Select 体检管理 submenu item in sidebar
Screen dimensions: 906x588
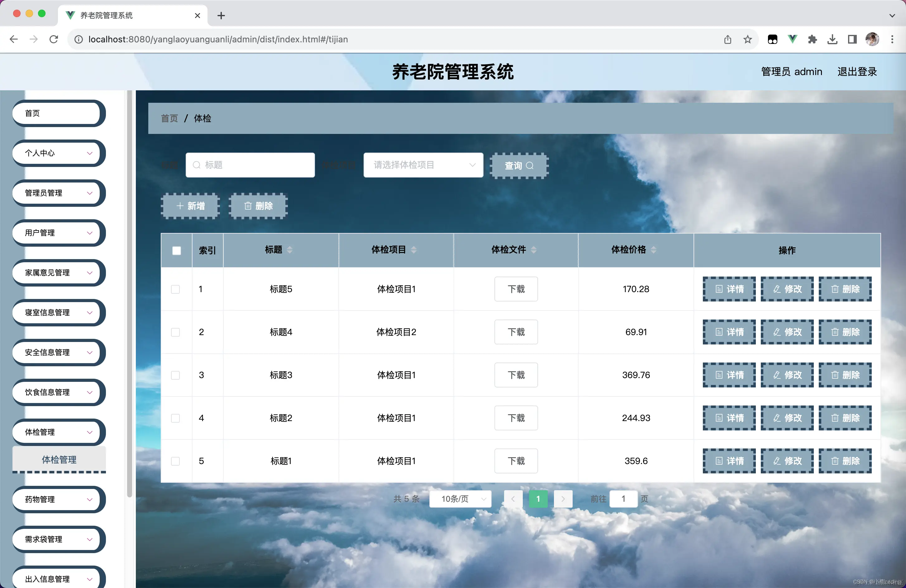(x=59, y=459)
